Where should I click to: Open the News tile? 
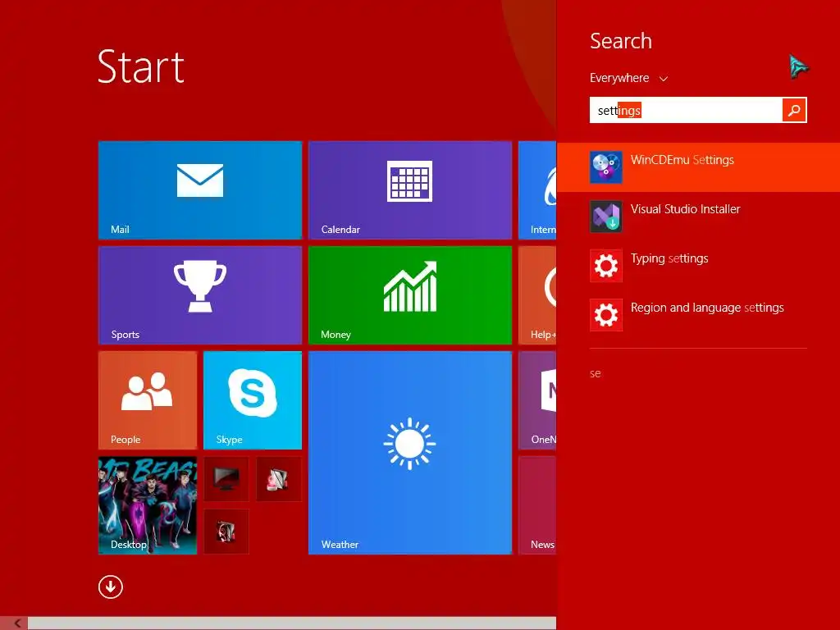[537, 504]
